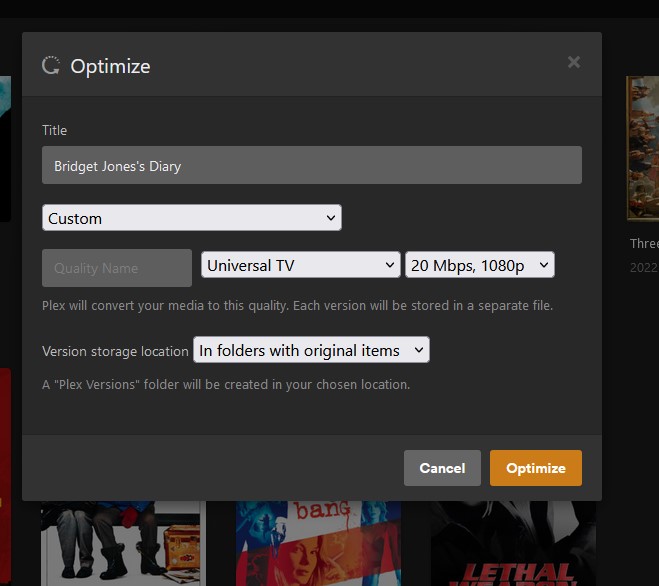The width and height of the screenshot is (659, 586).
Task: Click the movie poster above the Three title
Action: [643, 148]
